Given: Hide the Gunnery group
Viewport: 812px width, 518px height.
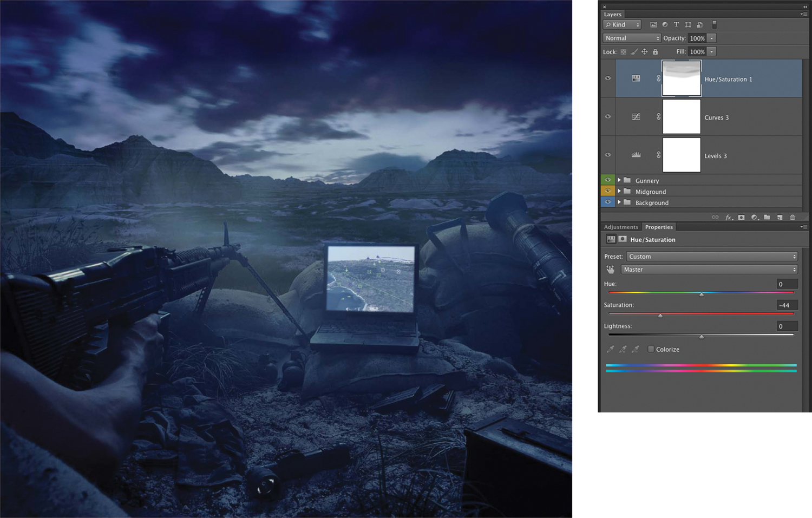Looking at the screenshot, I should [608, 180].
